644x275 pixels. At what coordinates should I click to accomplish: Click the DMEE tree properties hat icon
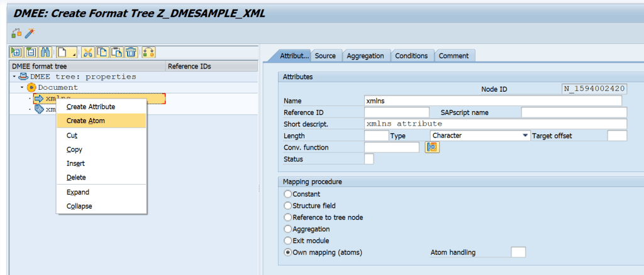click(x=24, y=77)
